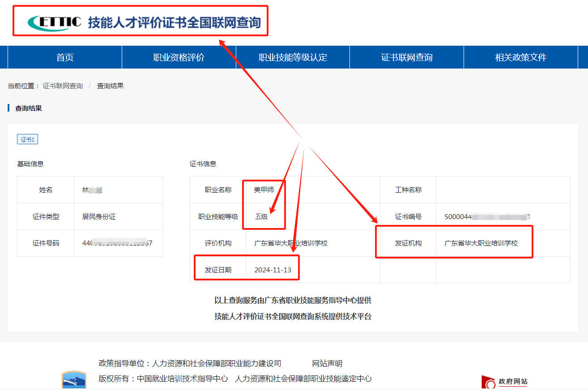Open the 网站声明 footer link
The image size is (588, 392).
(327, 363)
